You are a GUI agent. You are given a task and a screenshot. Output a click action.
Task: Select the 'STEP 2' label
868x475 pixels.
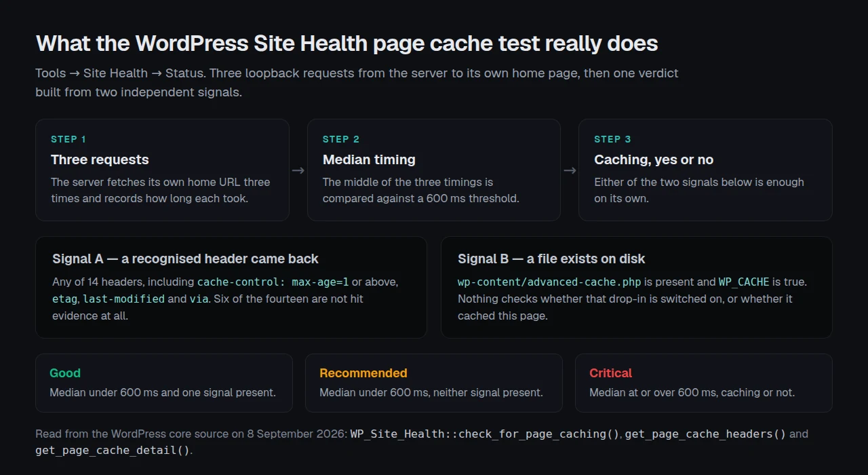pos(341,139)
